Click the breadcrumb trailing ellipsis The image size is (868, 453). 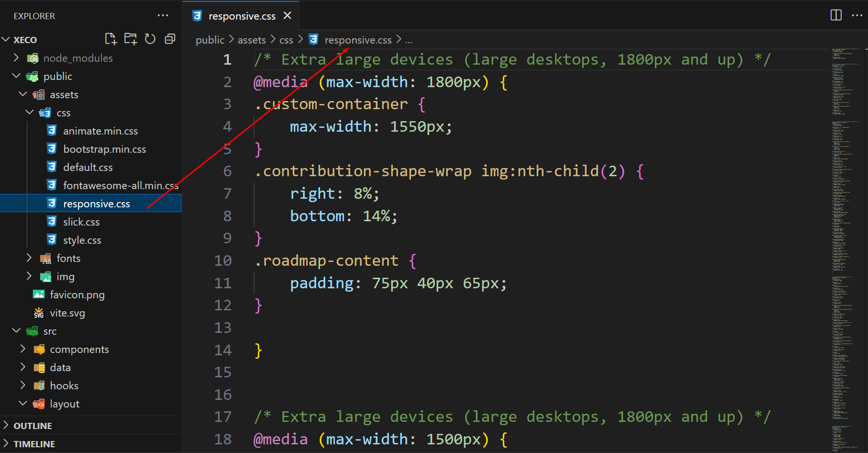(x=409, y=40)
